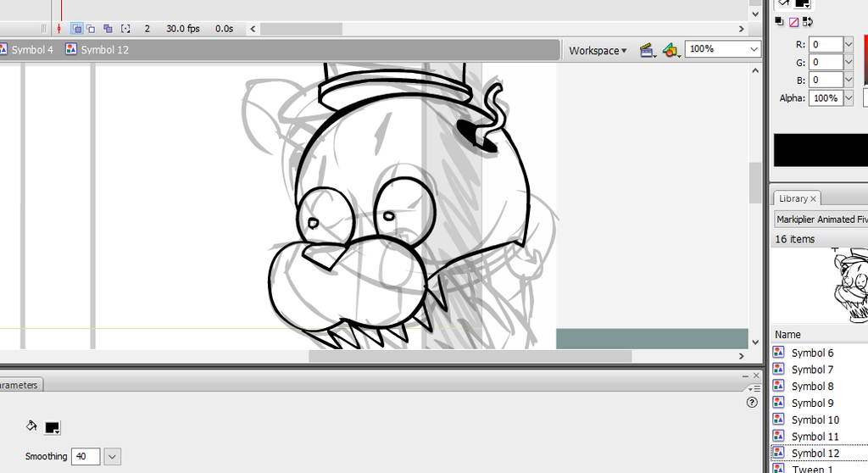The height and width of the screenshot is (473, 868).
Task: Click Symbol 4 icon in edit bar
Action: 3,49
